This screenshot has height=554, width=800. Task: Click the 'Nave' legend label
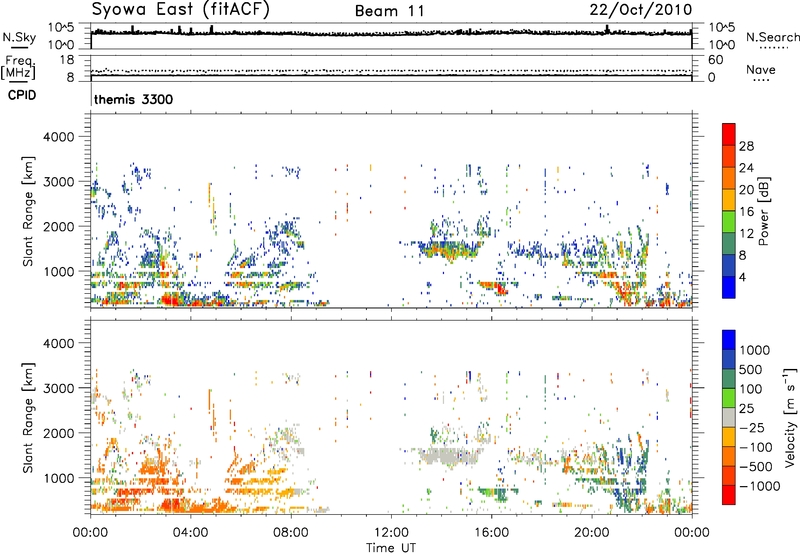(760, 70)
